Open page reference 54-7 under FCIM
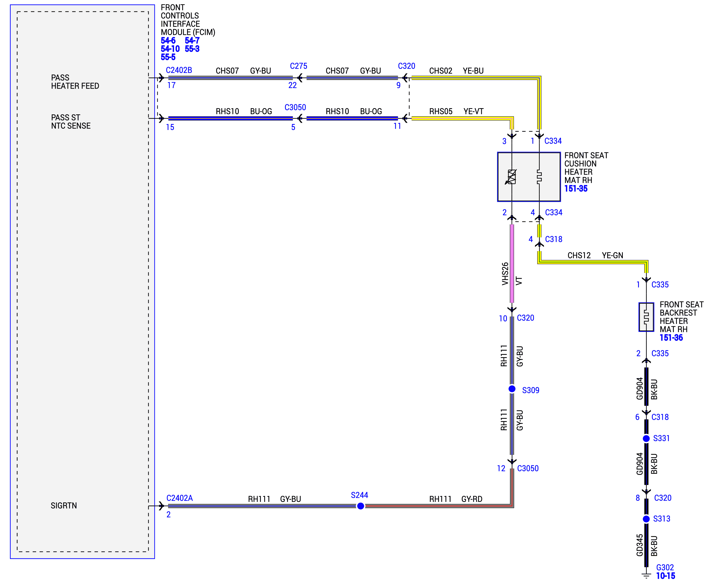This screenshot has height=588, width=714. click(192, 40)
